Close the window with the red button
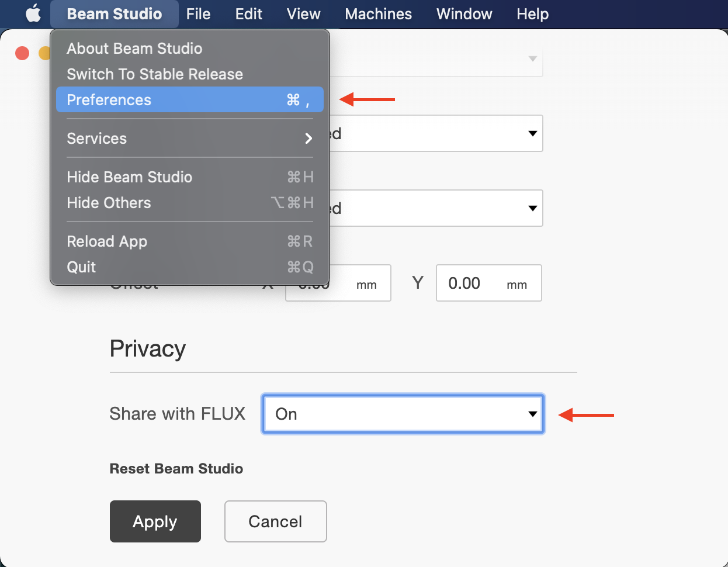Screen dimensions: 728x567 coord(22,53)
